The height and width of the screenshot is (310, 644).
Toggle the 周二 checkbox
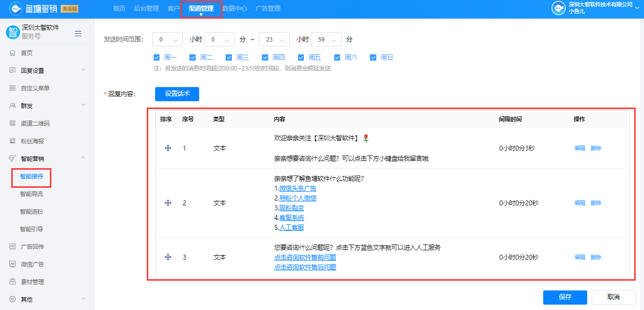pyautogui.click(x=193, y=57)
